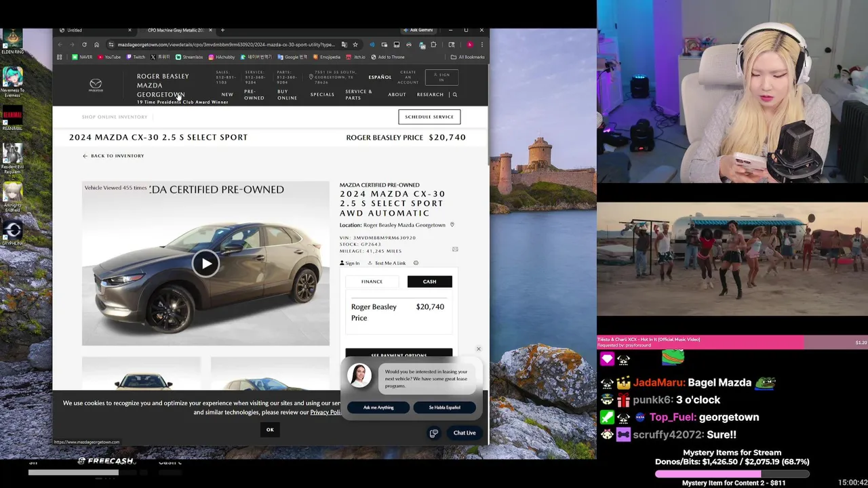This screenshot has height=488, width=868.
Task: Click SIGN IN button in header
Action: pos(441,77)
